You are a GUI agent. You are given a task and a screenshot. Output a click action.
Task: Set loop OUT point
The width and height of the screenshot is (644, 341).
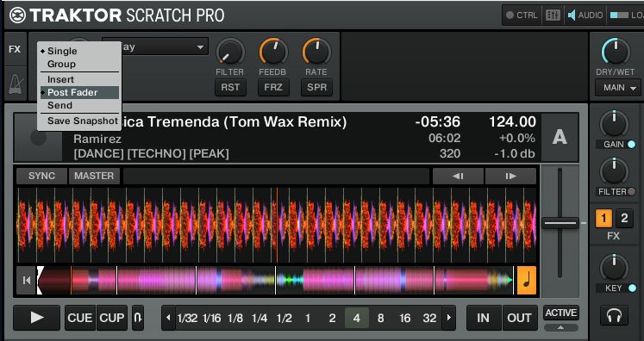[x=520, y=318]
